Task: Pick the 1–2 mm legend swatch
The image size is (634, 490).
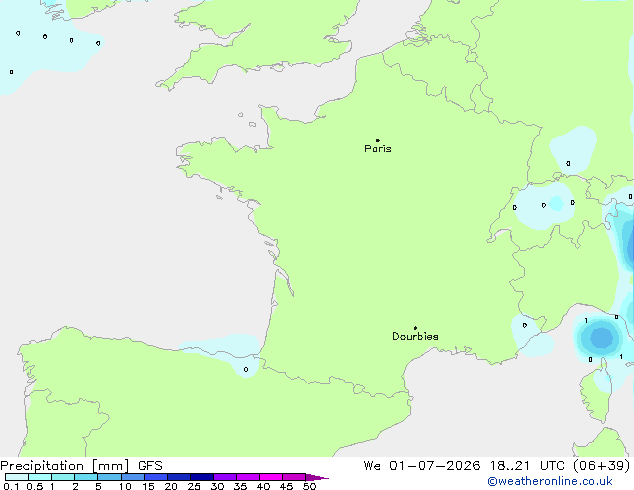Action: (x=63, y=477)
